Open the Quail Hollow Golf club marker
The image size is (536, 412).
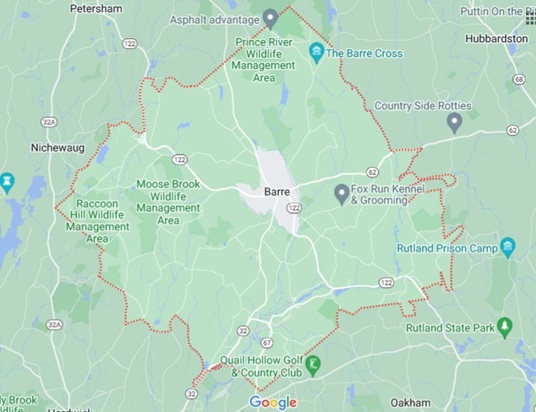[313, 366]
